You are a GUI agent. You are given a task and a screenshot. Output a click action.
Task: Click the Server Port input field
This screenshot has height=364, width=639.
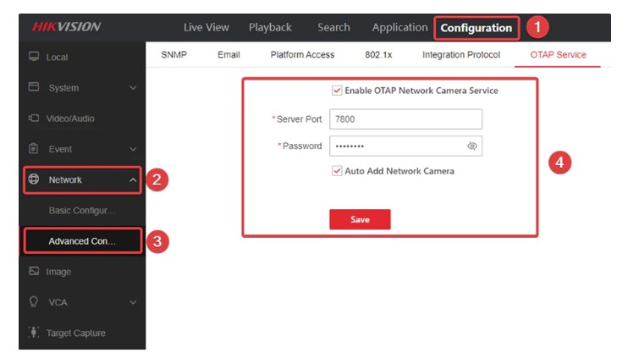pyautogui.click(x=406, y=119)
